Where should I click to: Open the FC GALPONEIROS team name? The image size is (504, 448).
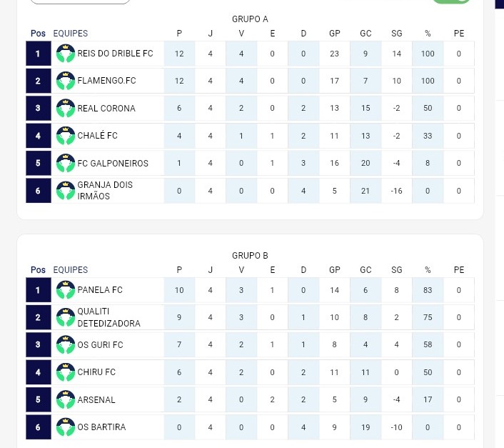113,164
